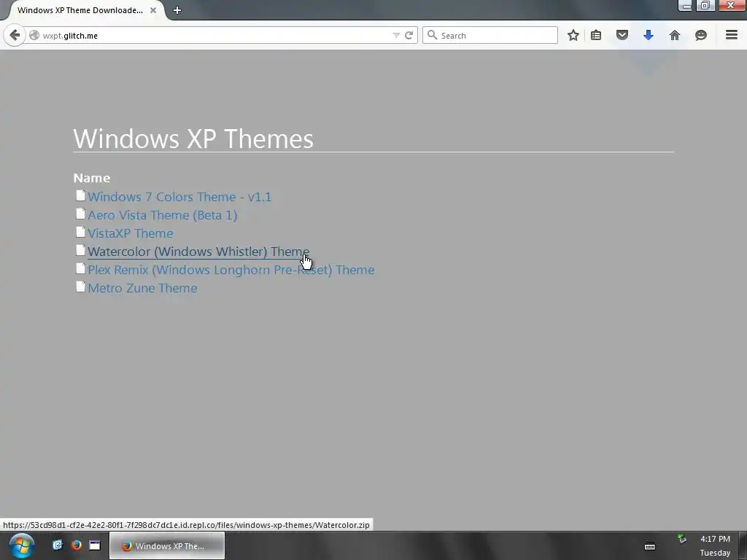Click file icon beside Plex Remix Theme
Image resolution: width=747 pixels, height=560 pixels.
80,268
